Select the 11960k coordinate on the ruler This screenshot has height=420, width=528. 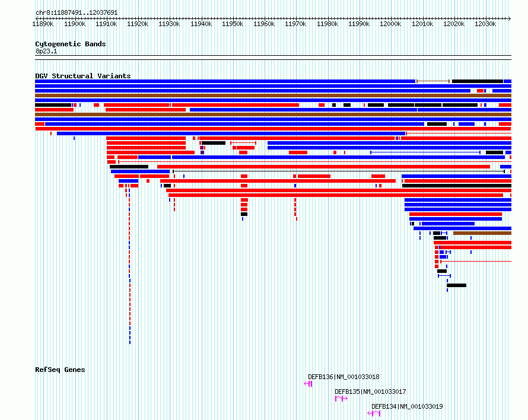[264, 24]
